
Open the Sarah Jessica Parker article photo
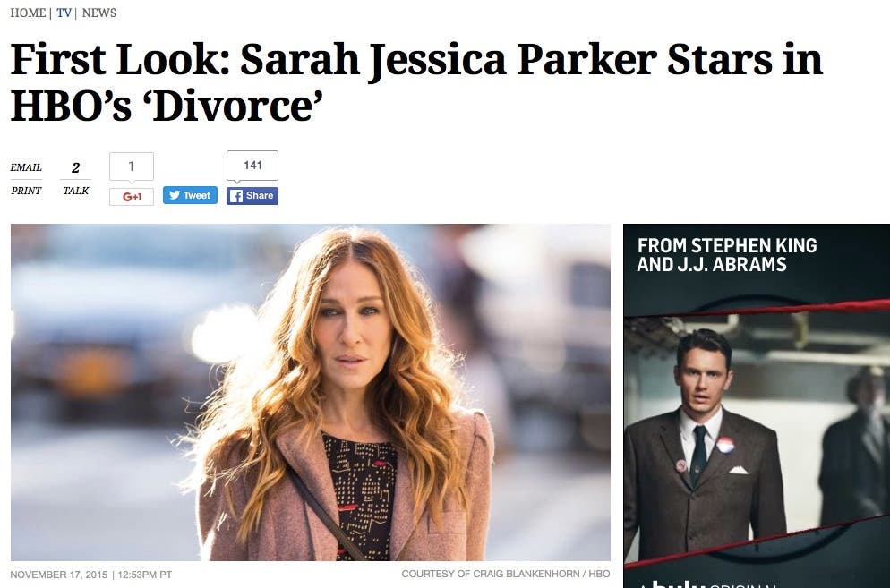pos(311,392)
